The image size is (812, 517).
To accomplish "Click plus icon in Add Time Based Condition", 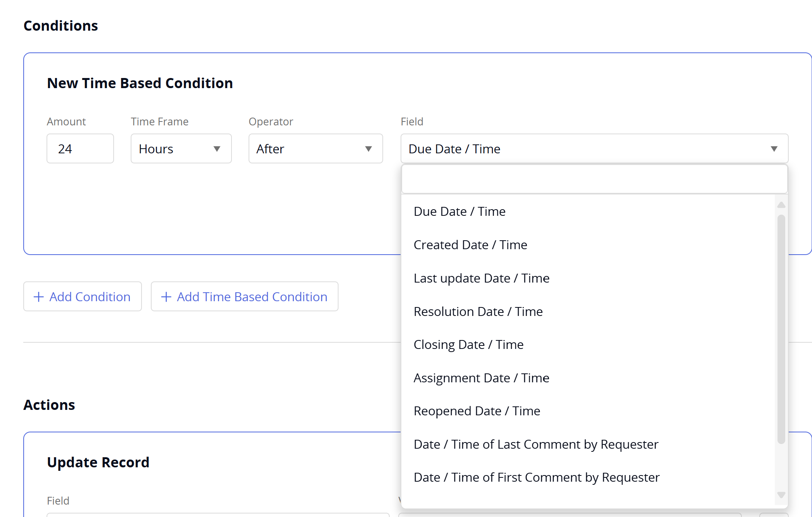I will pyautogui.click(x=166, y=297).
